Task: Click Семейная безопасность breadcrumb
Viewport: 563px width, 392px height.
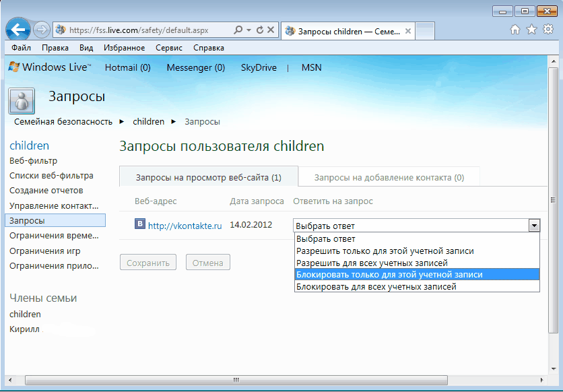Action: (63, 122)
